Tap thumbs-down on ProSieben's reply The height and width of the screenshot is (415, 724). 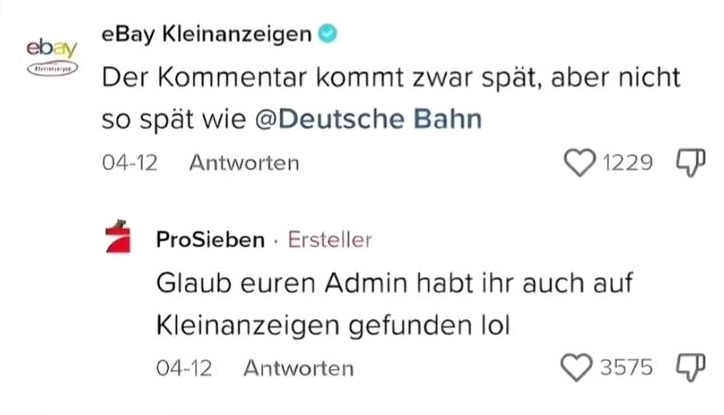click(691, 367)
